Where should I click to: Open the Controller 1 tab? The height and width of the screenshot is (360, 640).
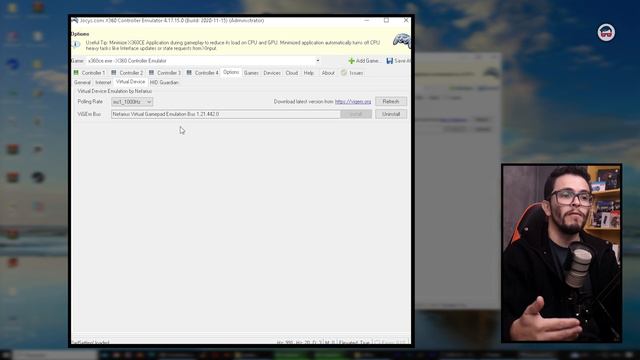pos(89,73)
